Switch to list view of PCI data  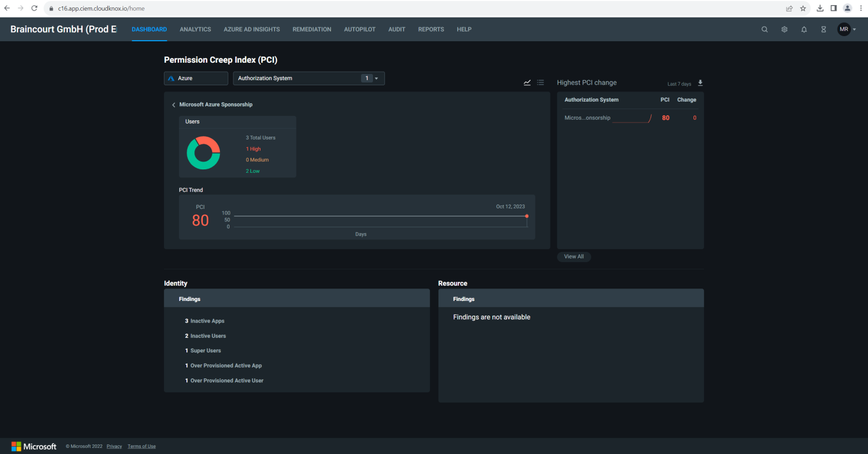540,82
